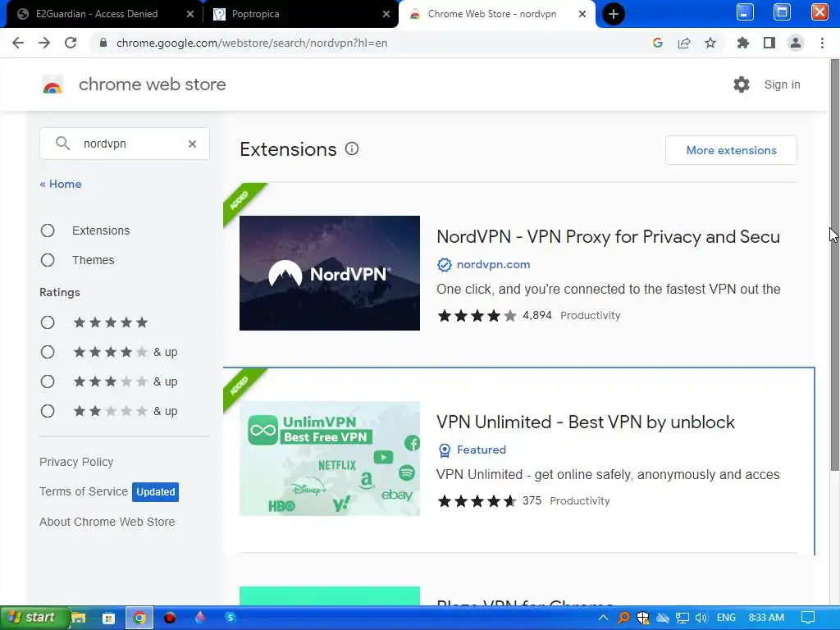Click the UnlimVPN thumbnail image

tap(330, 459)
